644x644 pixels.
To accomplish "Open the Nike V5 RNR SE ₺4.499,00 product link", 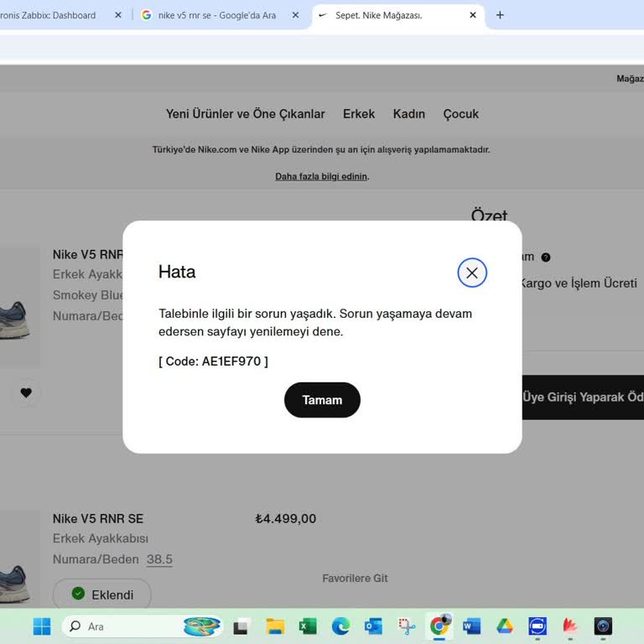I will coord(98,519).
